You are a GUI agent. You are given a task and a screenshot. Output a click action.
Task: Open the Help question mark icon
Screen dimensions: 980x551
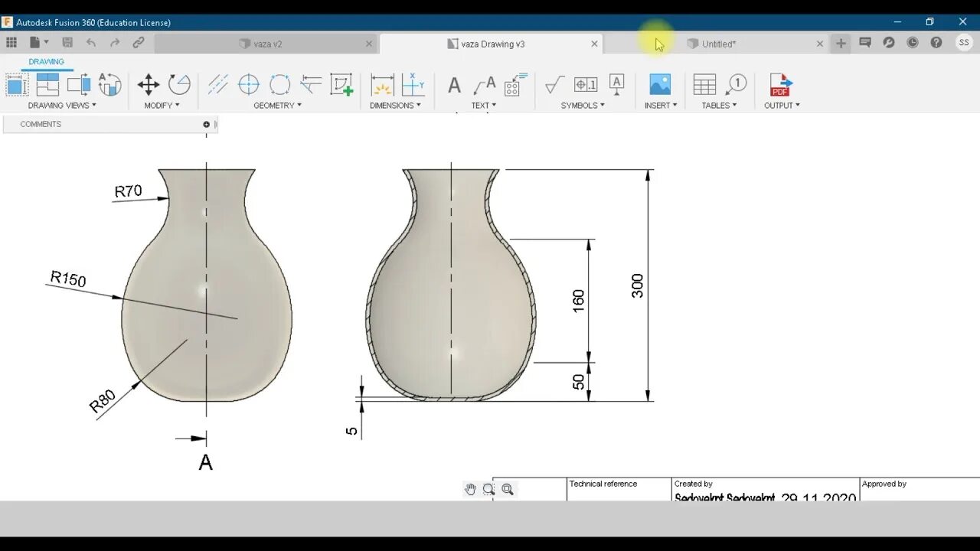936,43
